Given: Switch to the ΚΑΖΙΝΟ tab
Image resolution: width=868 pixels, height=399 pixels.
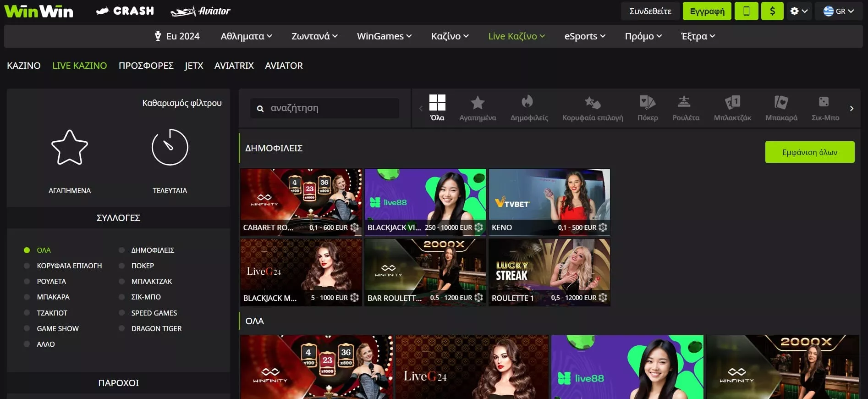Looking at the screenshot, I should click(24, 66).
